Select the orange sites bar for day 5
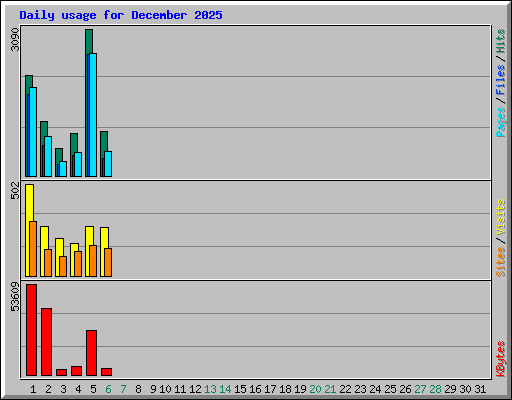 click(93, 261)
